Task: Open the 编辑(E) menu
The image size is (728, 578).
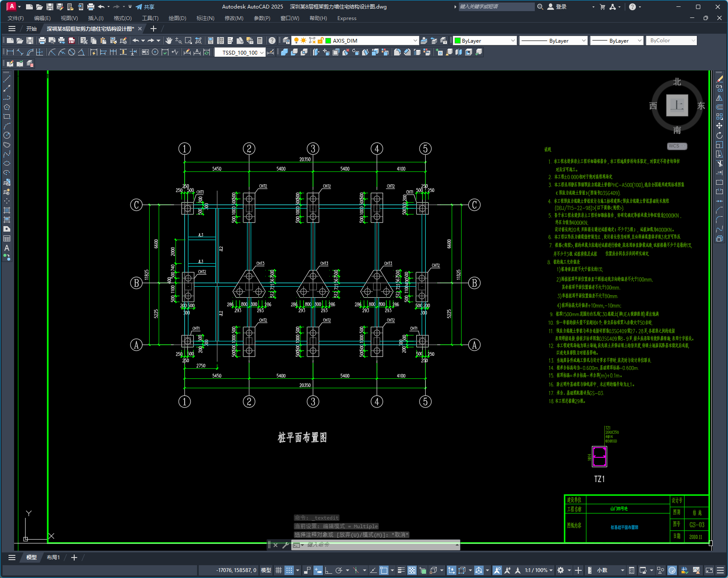Action: coord(42,18)
